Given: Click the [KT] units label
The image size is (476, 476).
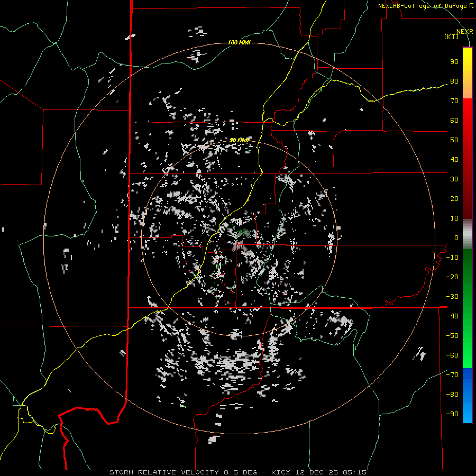Looking at the screenshot, I should point(452,36).
